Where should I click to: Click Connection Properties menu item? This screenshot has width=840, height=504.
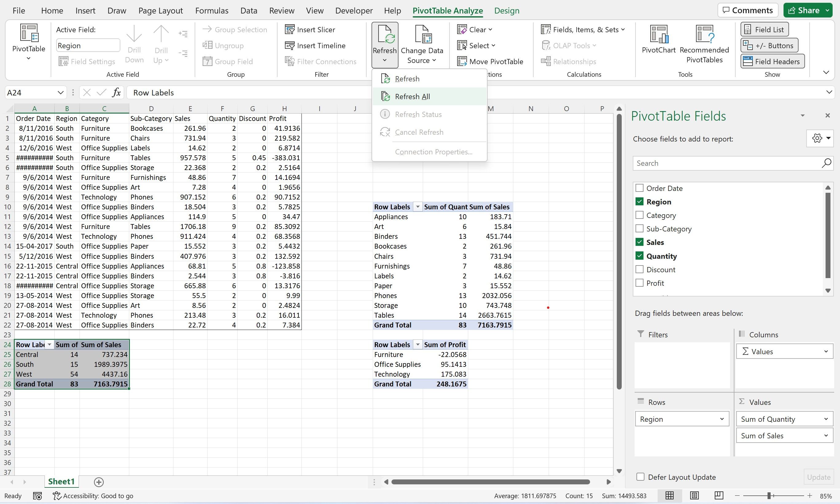[432, 151]
